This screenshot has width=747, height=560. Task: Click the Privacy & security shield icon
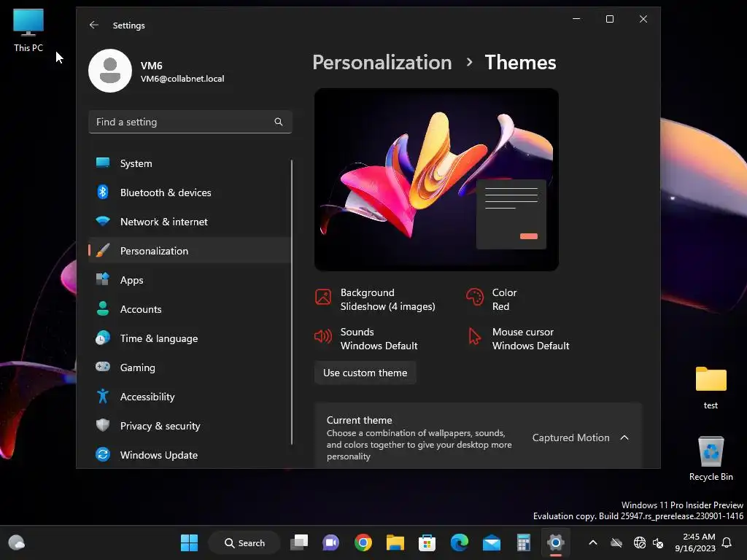[103, 425]
